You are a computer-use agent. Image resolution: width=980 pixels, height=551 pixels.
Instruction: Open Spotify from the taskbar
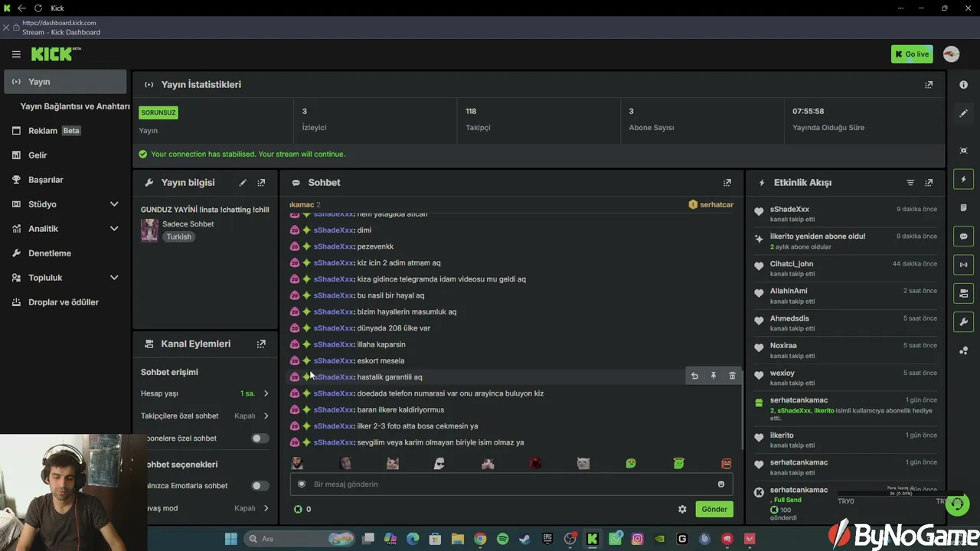pos(503,539)
